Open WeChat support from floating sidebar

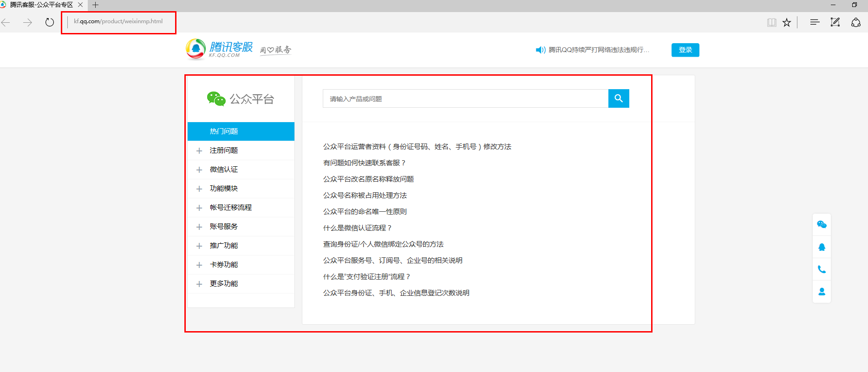822,225
